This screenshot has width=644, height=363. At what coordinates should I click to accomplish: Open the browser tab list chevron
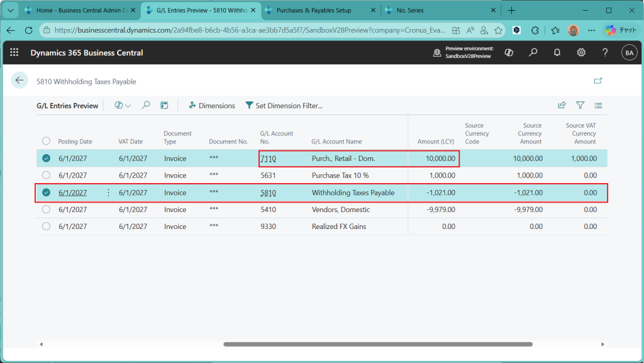(x=9, y=11)
